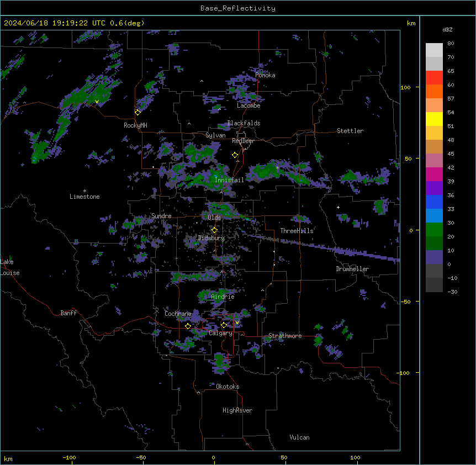The height and width of the screenshot is (465, 476).
Task: Click the 100 km tick on right axis
Action: 405,87
